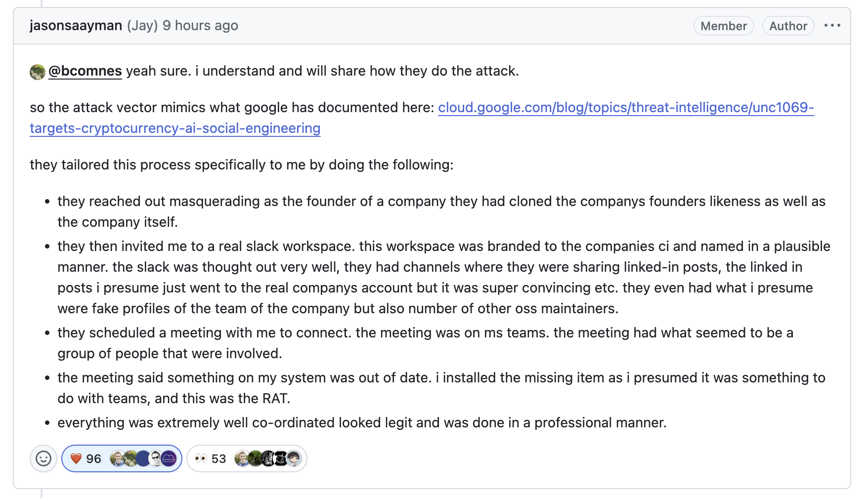
Task: Toggle the eyes reaction with 53
Action: [x=247, y=458]
